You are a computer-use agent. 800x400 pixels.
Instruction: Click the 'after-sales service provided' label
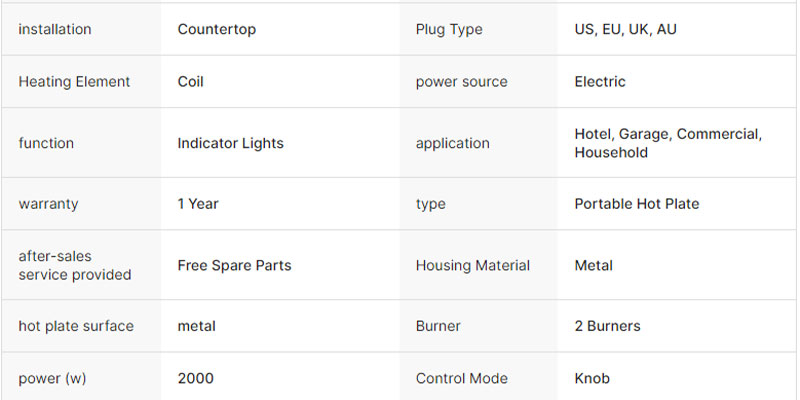click(74, 265)
